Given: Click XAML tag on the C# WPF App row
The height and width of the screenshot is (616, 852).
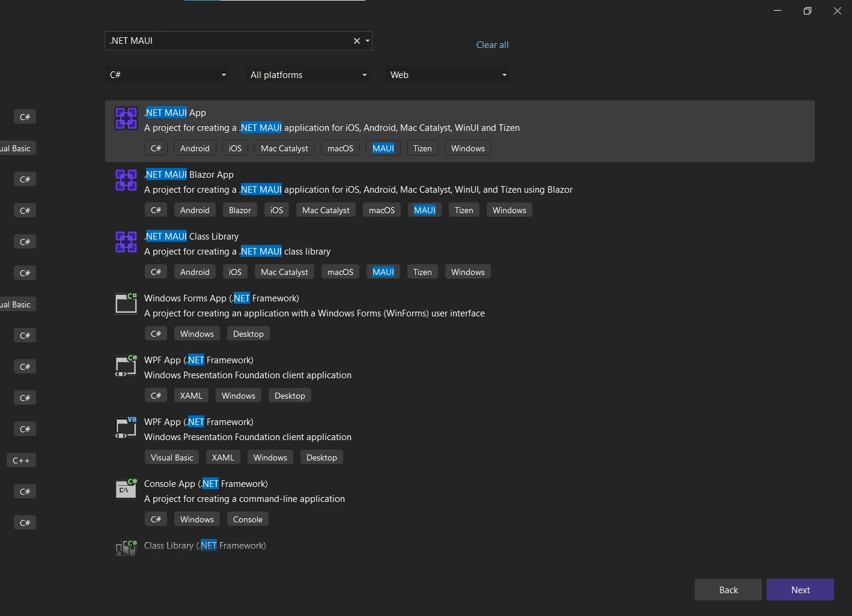Looking at the screenshot, I should tap(191, 396).
